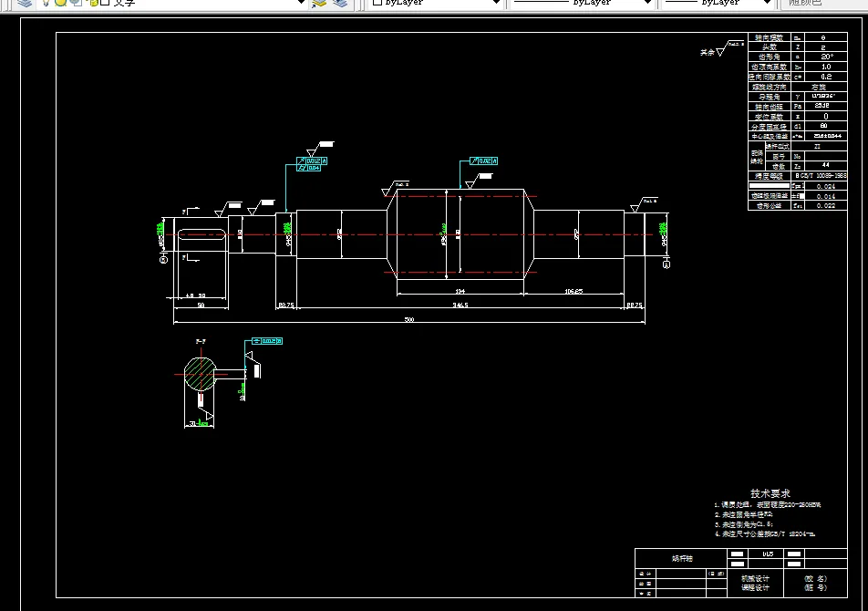Screen dimensions: 868x611
Task: Select the 蜗杆轴 title block text
Action: coord(682,558)
